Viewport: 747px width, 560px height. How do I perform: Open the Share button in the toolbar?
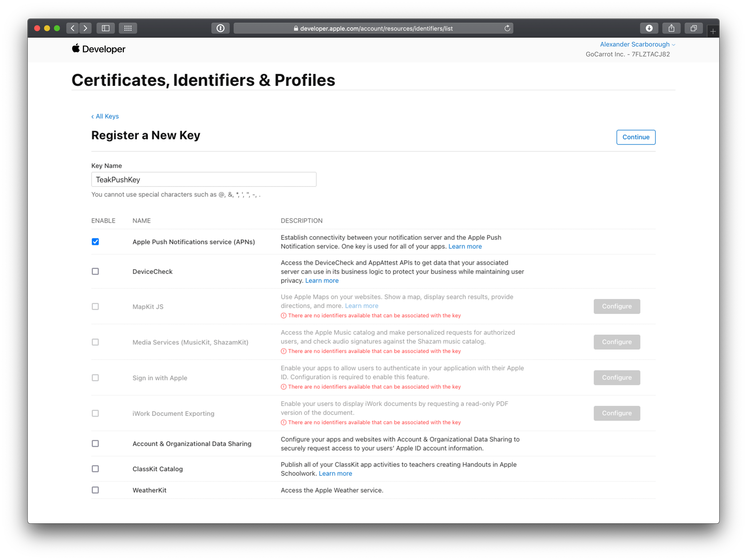click(671, 28)
